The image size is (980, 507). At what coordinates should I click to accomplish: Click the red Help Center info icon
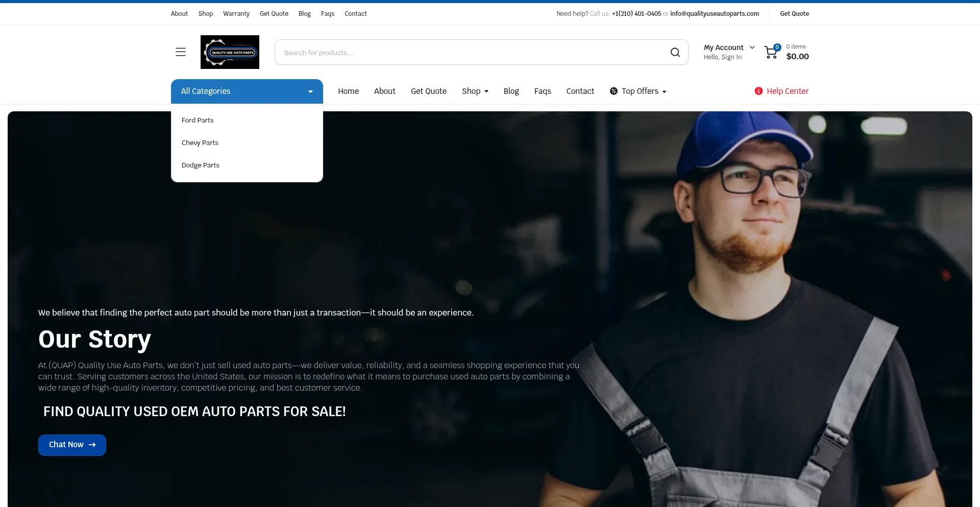pyautogui.click(x=758, y=91)
